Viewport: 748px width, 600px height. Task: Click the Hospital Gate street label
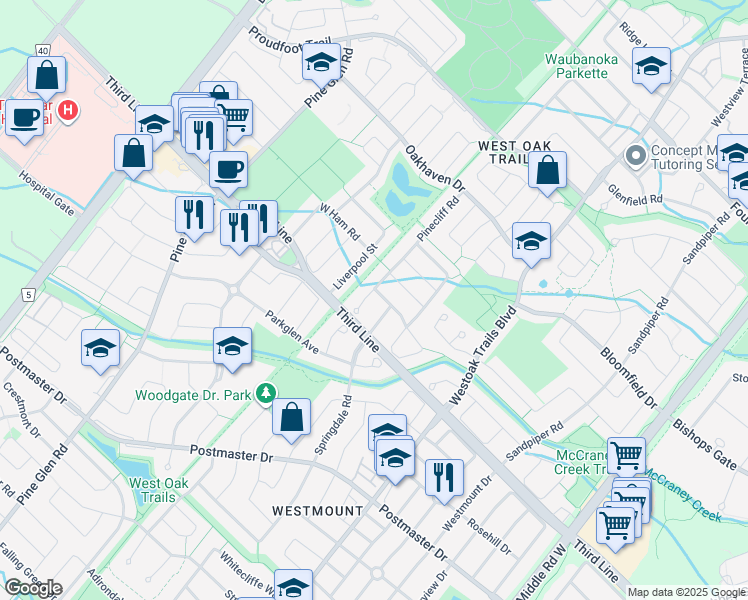point(46,193)
